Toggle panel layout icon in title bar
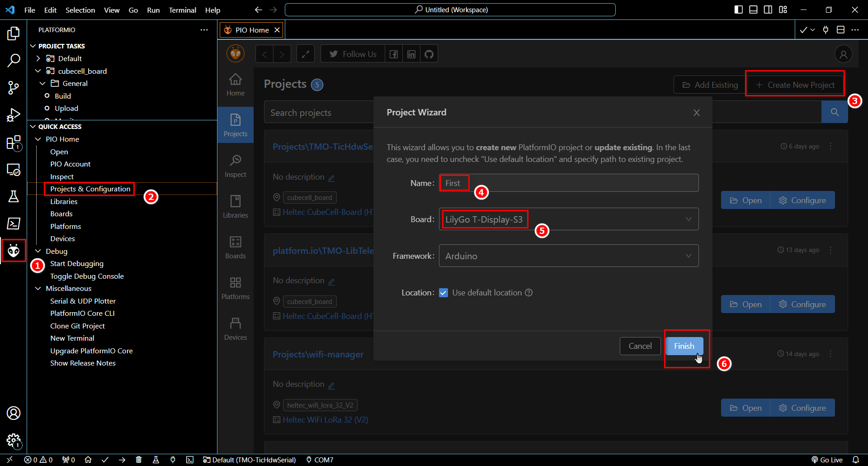The image size is (868, 466). click(x=753, y=10)
